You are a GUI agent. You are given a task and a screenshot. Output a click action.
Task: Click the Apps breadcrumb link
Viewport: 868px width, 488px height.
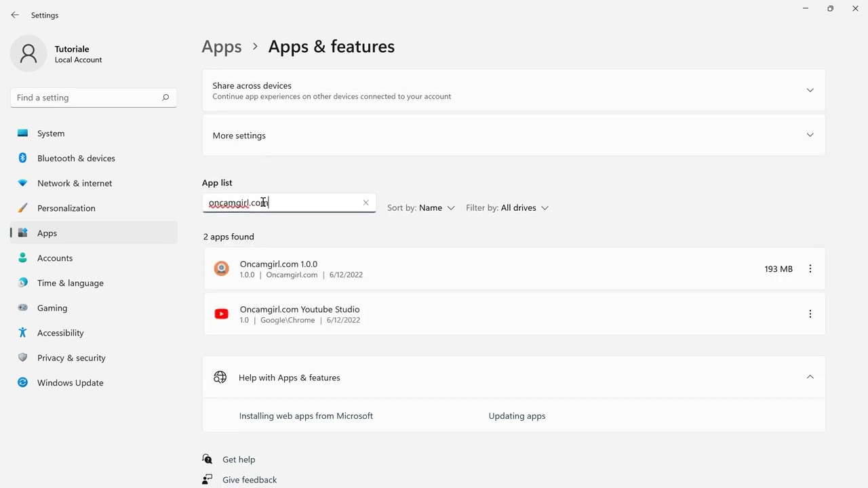tap(222, 46)
